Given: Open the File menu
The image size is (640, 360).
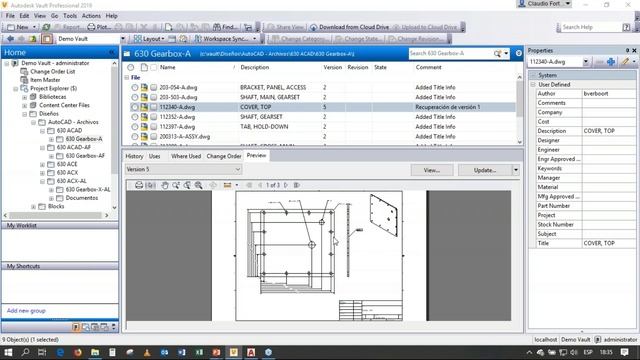Looking at the screenshot, I should 10,16.
